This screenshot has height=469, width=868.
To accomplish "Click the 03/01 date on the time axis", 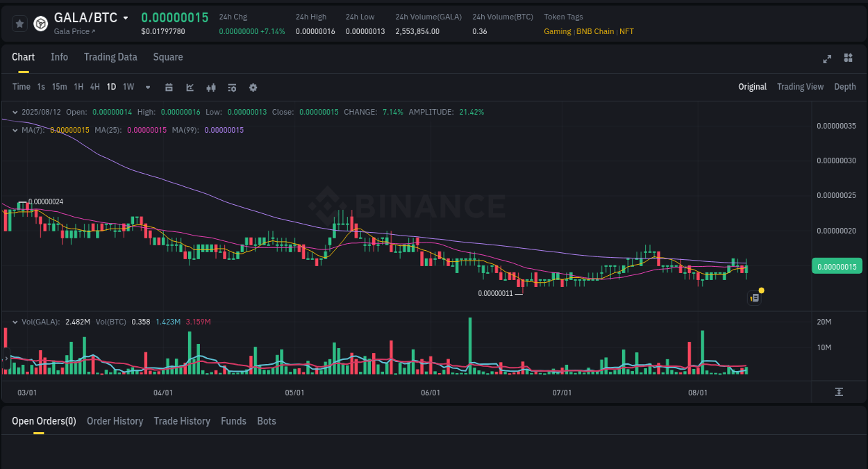I will (26, 393).
